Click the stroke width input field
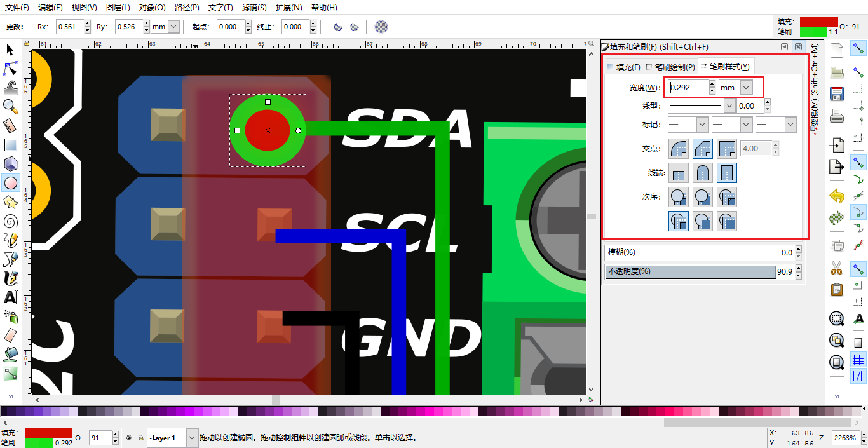The image size is (868, 448). (689, 88)
